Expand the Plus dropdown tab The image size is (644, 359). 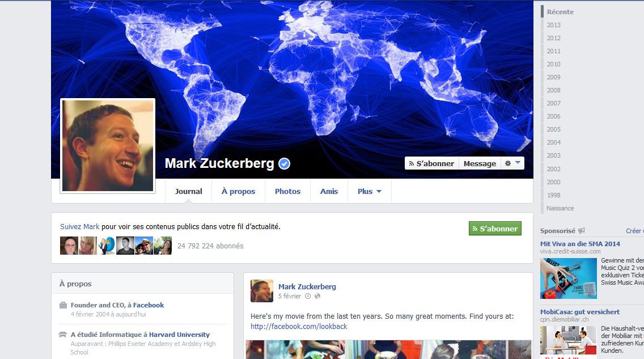click(x=370, y=192)
